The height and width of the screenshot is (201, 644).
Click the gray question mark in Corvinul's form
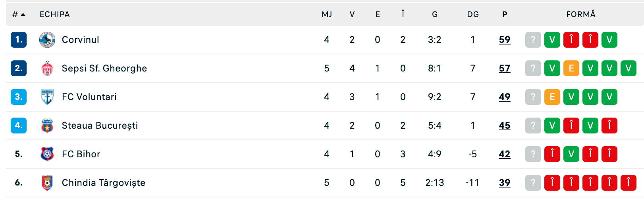click(533, 40)
